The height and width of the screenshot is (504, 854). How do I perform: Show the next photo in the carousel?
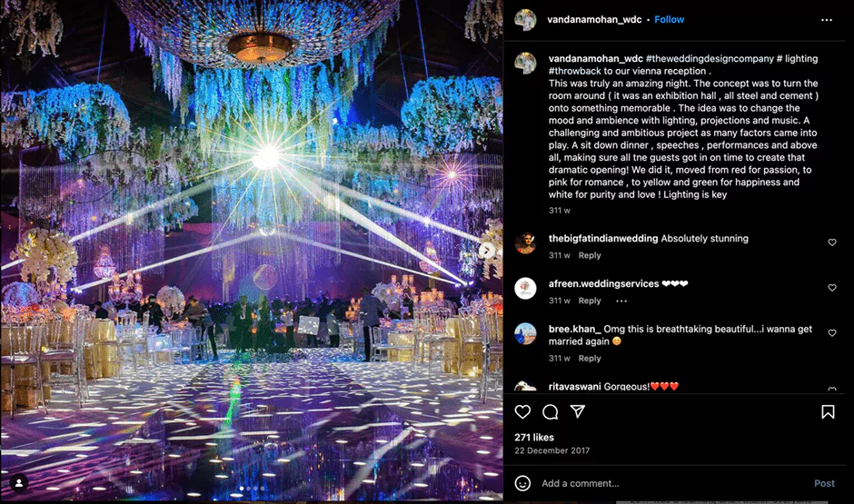pos(486,250)
